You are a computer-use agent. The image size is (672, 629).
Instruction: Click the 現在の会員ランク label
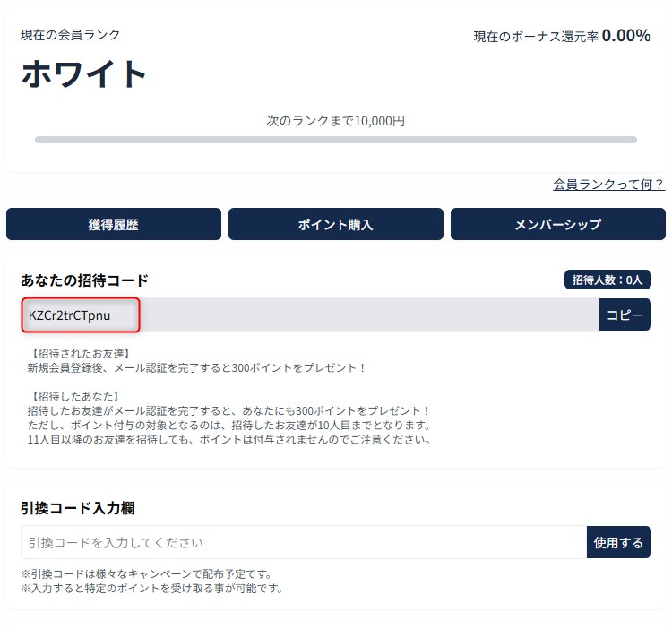click(70, 35)
